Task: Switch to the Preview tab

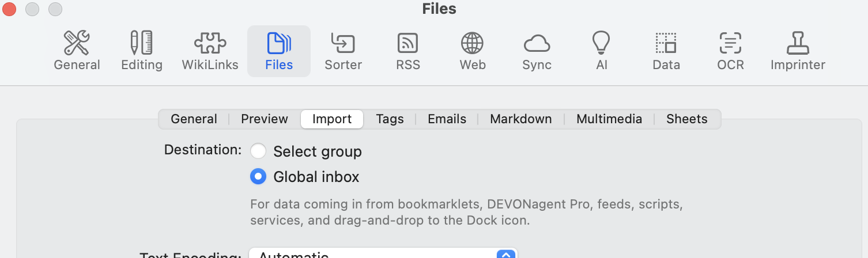Action: point(264,119)
